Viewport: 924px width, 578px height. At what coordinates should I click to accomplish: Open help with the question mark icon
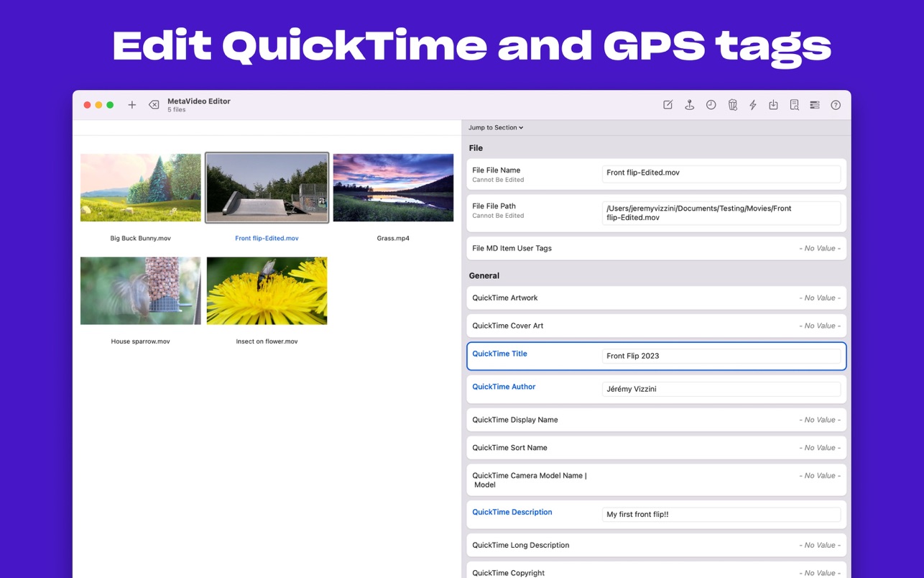pyautogui.click(x=836, y=105)
